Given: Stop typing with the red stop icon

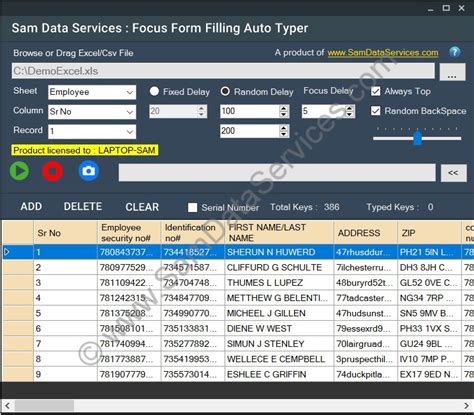Looking at the screenshot, I should [52, 171].
